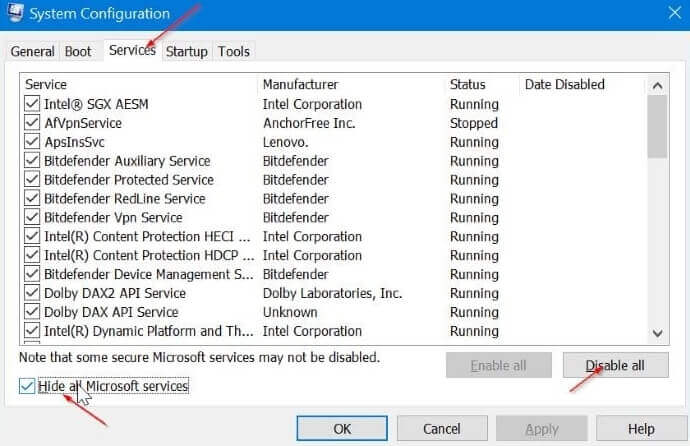Open the Boot tab
Image resolution: width=690 pixels, height=446 pixels.
78,51
